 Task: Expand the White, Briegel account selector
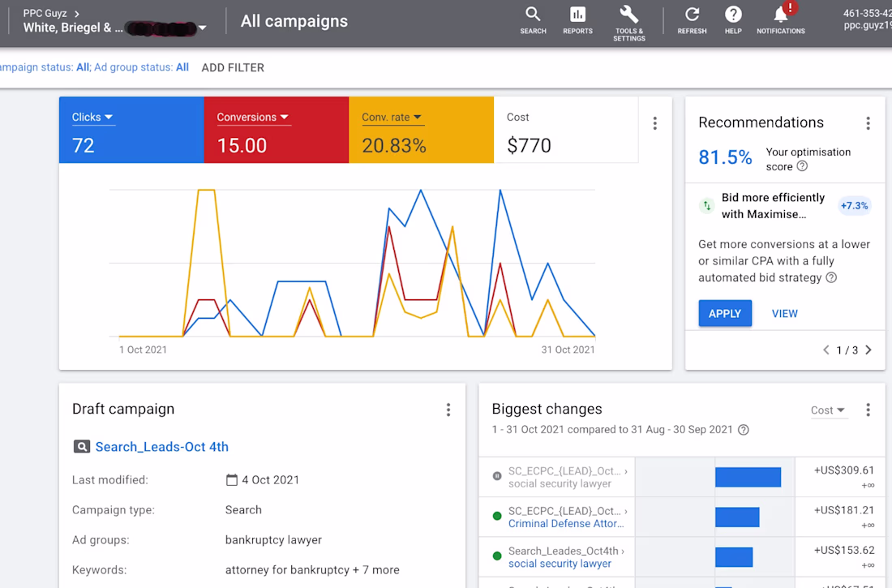point(203,28)
